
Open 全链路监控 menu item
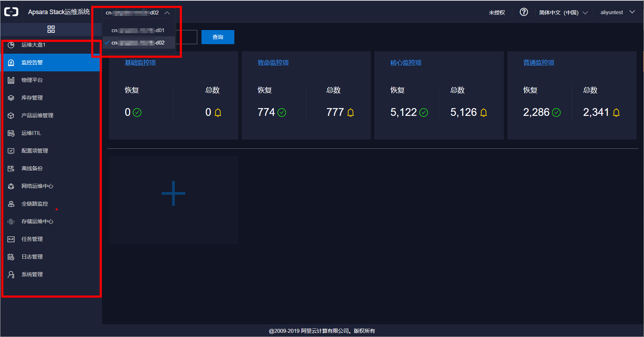pos(51,204)
